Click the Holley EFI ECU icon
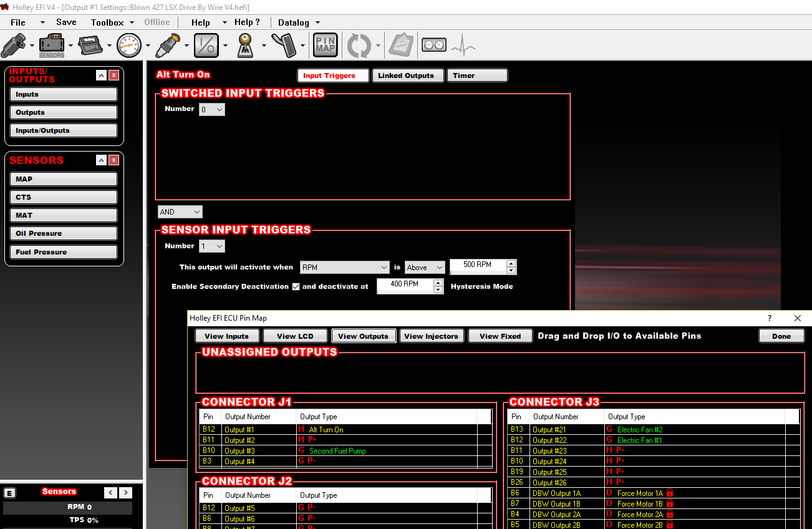The width and height of the screenshot is (812, 529). (x=90, y=46)
